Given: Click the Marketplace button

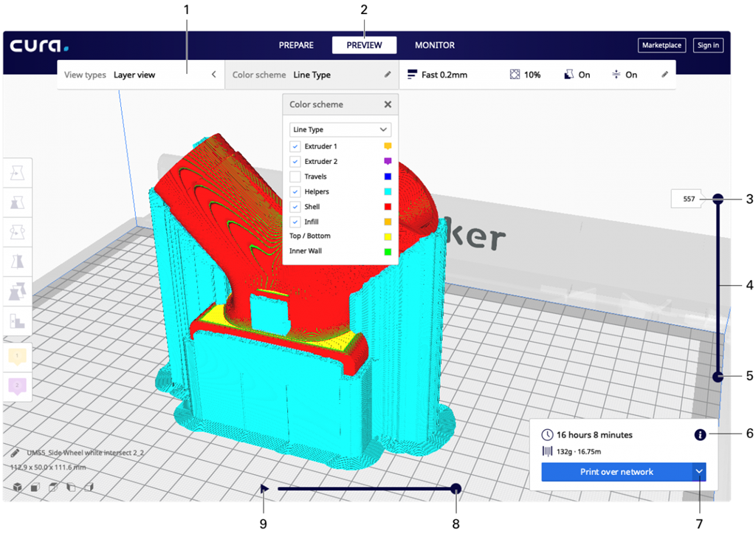Looking at the screenshot, I should pos(661,45).
